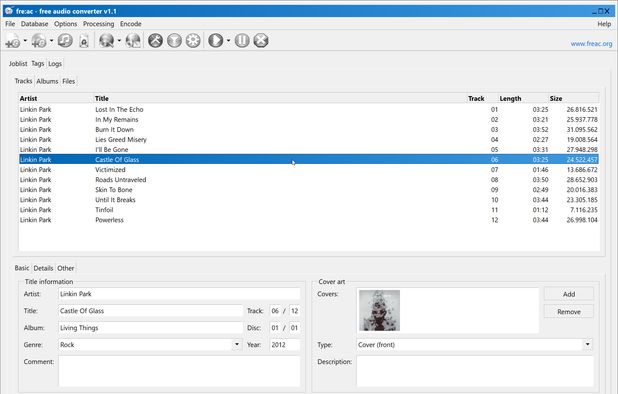This screenshot has height=394, width=618.
Task: Select the Details tab
Action: pyautogui.click(x=43, y=268)
